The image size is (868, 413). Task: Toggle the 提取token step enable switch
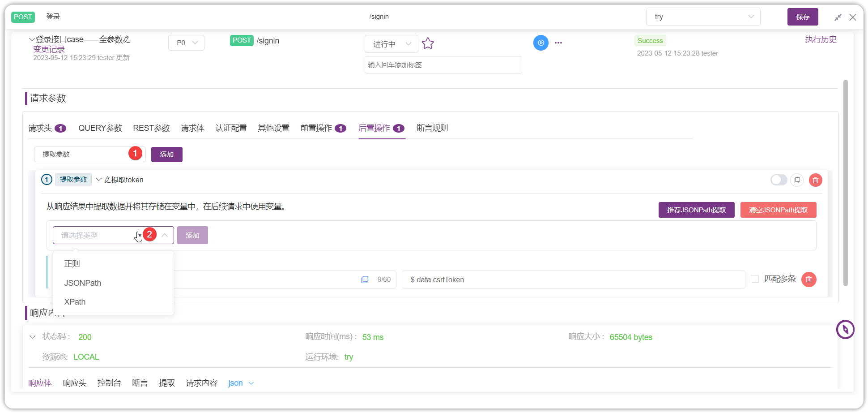tap(779, 180)
